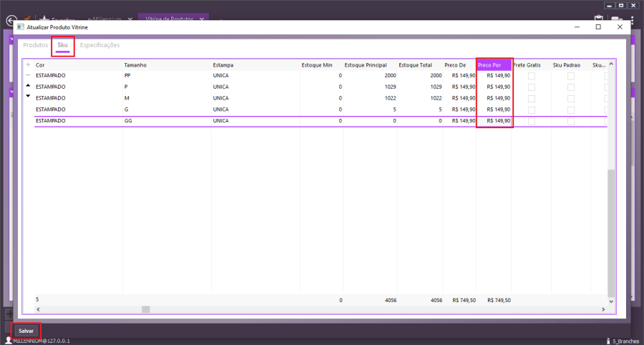Viewport: 644px width, 345px height.
Task: Select Estampa cell UNICA in M row
Action: tap(255, 98)
